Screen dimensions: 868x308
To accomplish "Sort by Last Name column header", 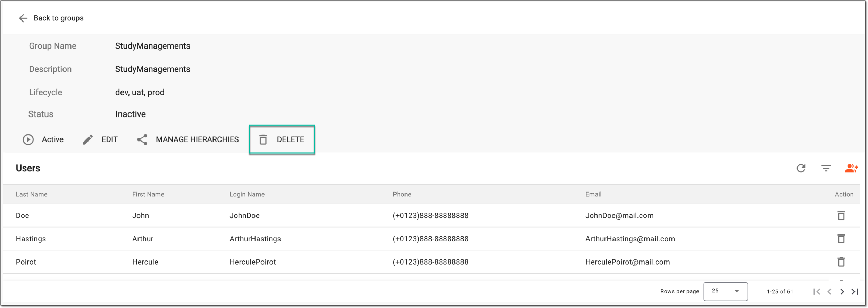I will 32,194.
